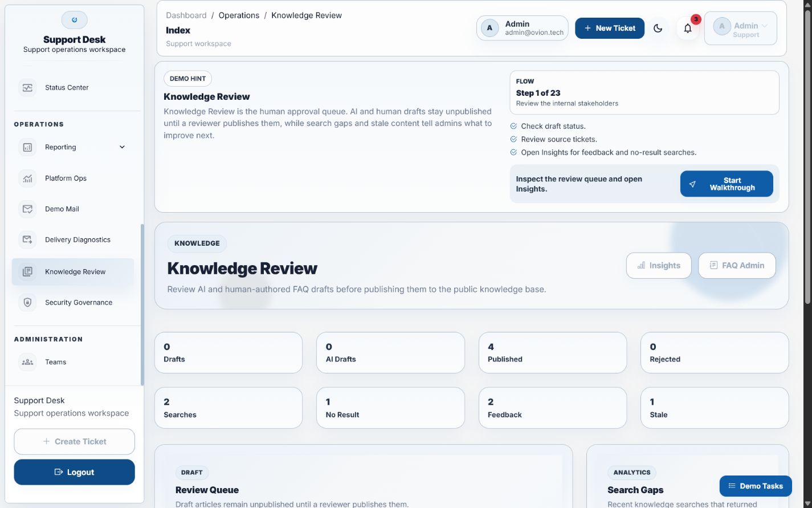Click the Demo Mail envelope icon
The width and height of the screenshot is (812, 508).
[27, 209]
